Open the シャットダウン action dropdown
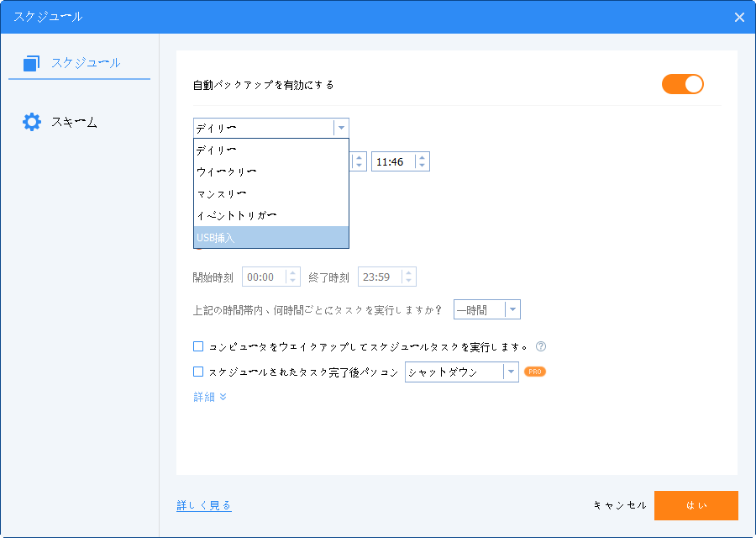The image size is (756, 538). pyautogui.click(x=510, y=372)
